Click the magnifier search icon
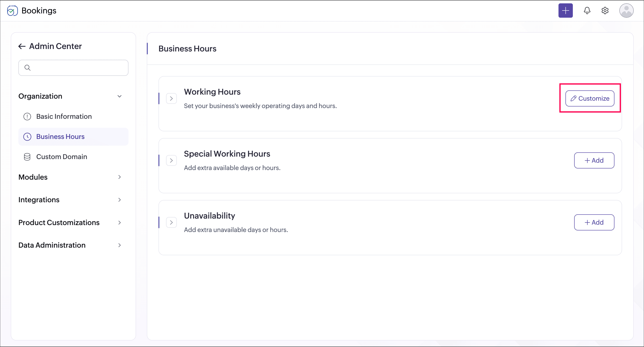 [x=28, y=68]
